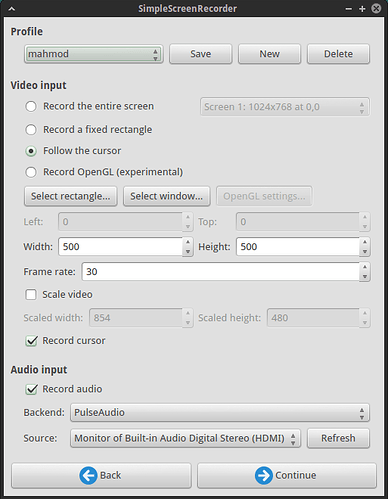The width and height of the screenshot is (388, 499).
Task: Open the audio Source dropdown
Action: (185, 438)
